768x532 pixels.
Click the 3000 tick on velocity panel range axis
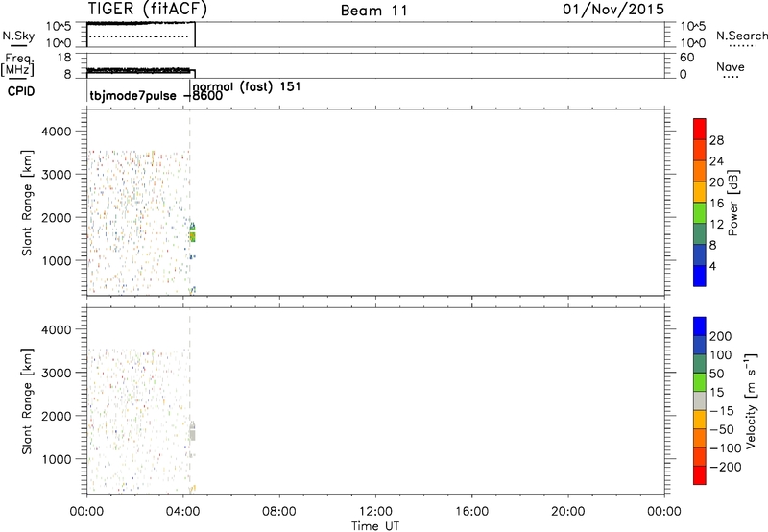57,373
